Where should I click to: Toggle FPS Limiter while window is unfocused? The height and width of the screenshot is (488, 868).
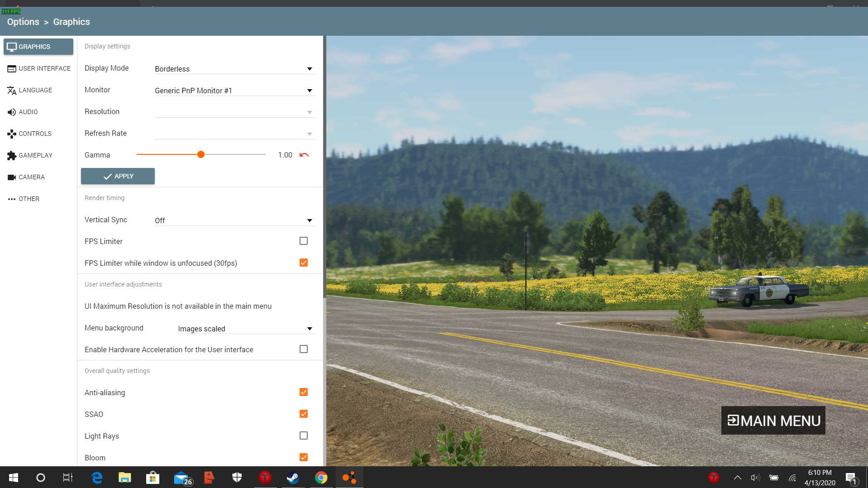click(x=304, y=263)
